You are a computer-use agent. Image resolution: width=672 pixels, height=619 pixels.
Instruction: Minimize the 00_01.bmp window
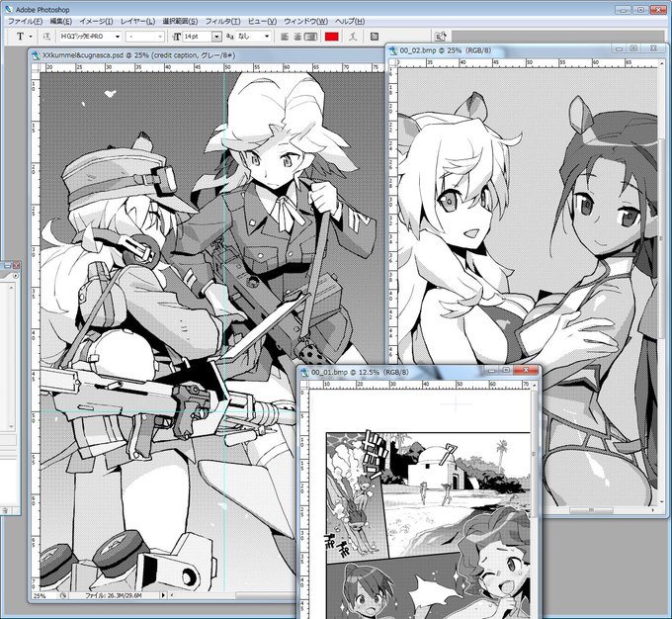point(491,370)
